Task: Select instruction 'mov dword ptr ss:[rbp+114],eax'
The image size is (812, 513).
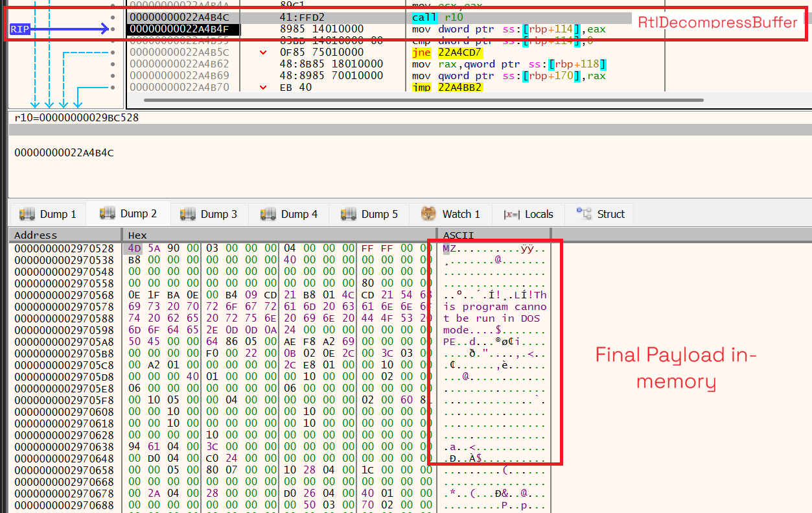Action: point(509,29)
